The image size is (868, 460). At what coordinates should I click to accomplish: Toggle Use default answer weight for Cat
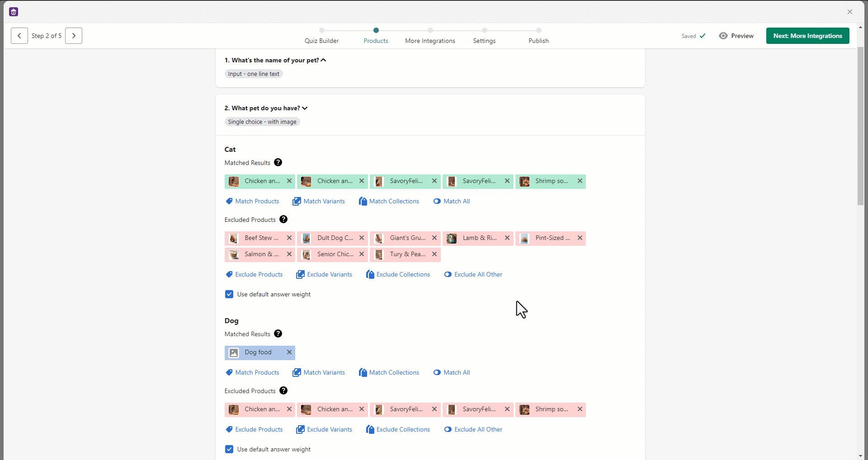click(229, 294)
